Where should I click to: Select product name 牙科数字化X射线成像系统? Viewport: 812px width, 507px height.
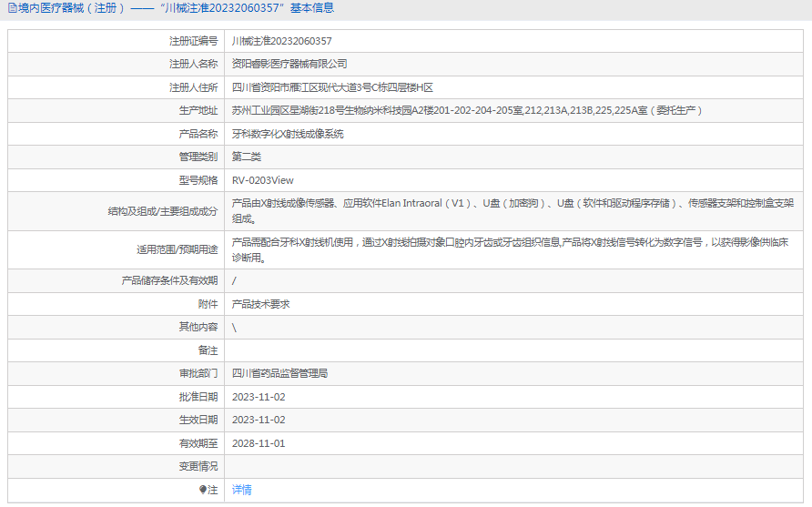point(288,134)
